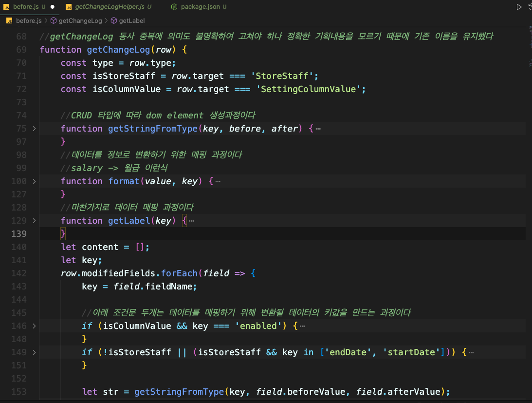Unfold ellipsis after 'enabled' condition brace
The width and height of the screenshot is (532, 403).
pos(302,326)
